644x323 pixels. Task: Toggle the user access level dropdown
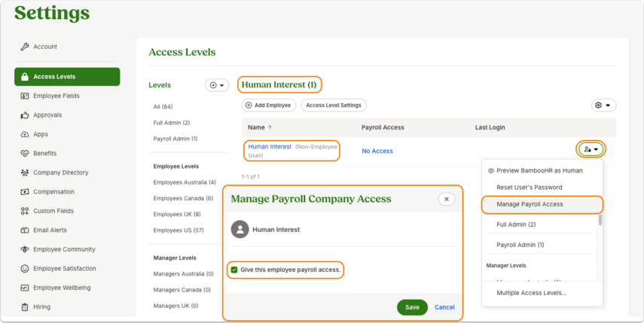tap(591, 149)
